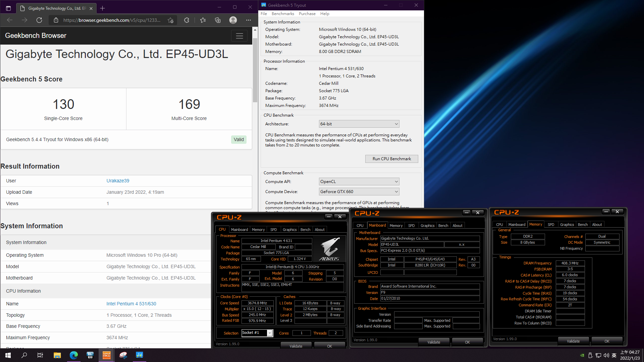Open the volume control in tray
Viewport: 644px width, 362px height.
point(606,355)
